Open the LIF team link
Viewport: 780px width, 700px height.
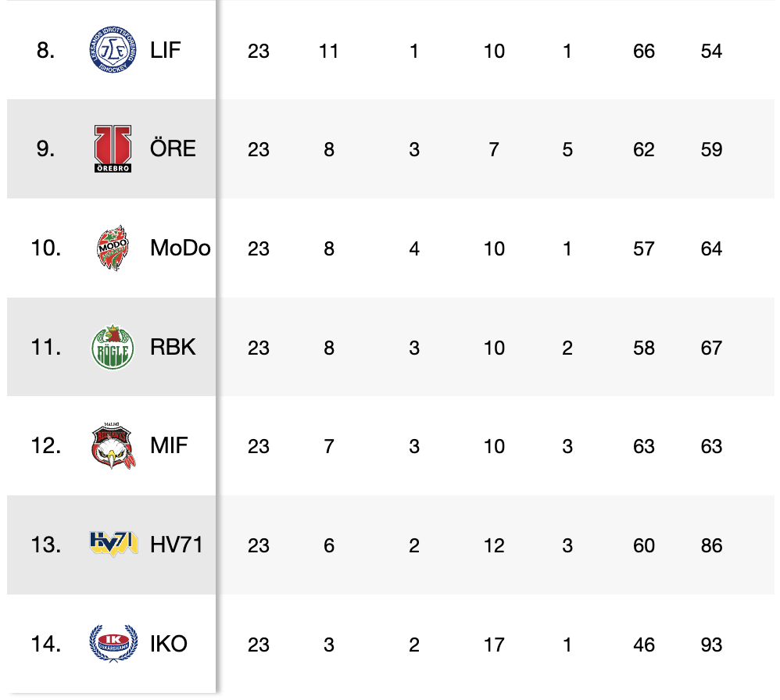pos(165,50)
